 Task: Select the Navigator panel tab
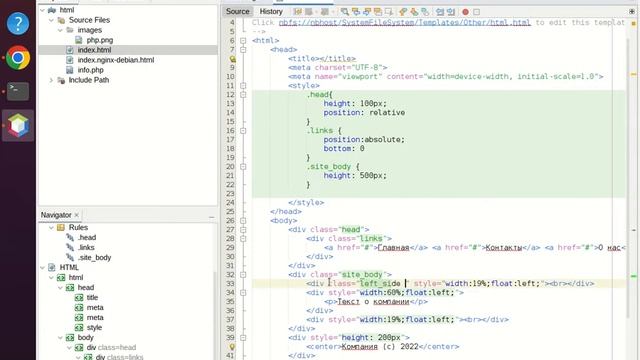coord(56,215)
